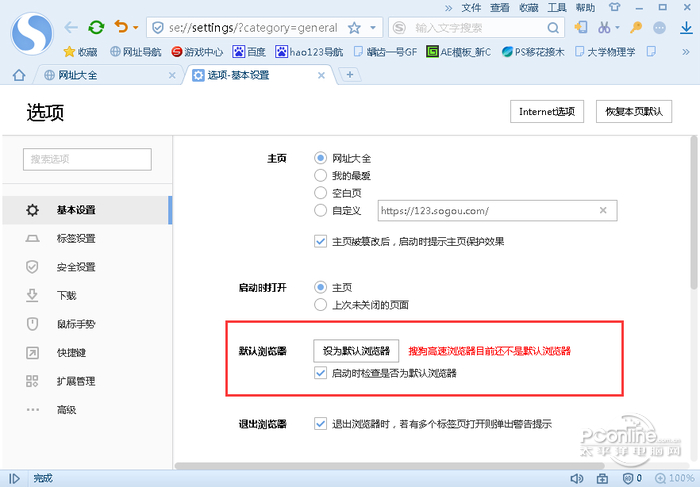The height and width of the screenshot is (487, 700).
Task: Open the 文件 menu
Action: click(471, 8)
